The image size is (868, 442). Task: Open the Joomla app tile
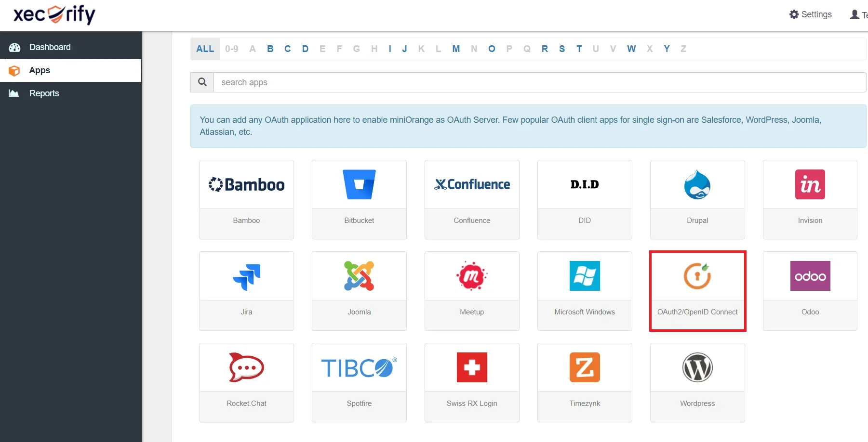click(x=359, y=276)
